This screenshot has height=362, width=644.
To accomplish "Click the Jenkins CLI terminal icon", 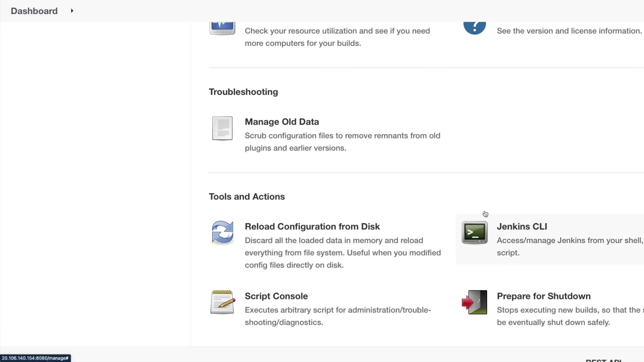I will [474, 232].
